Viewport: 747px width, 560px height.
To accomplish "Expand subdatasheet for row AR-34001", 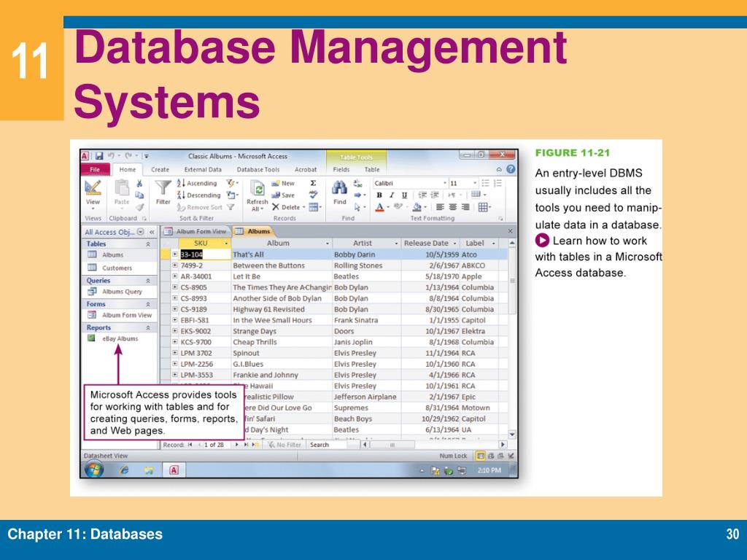I will (x=175, y=276).
